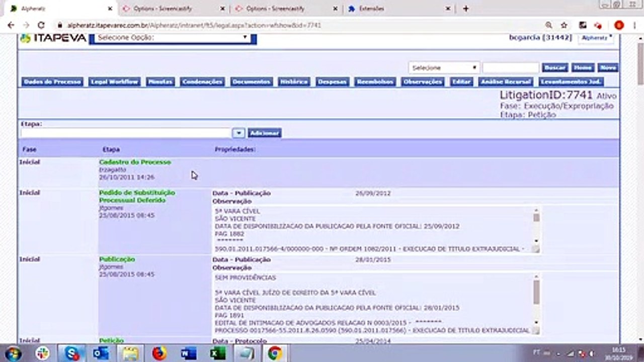Open Word from the taskbar
Viewport: 644px width, 362px height.
188,353
